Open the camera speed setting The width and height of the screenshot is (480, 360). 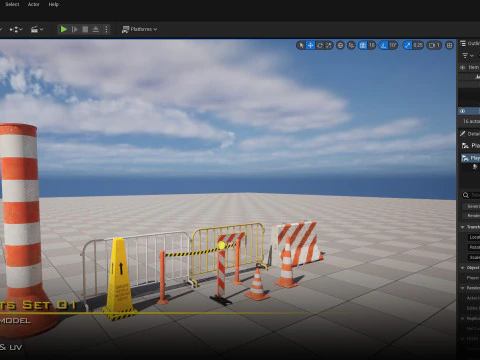click(434, 45)
